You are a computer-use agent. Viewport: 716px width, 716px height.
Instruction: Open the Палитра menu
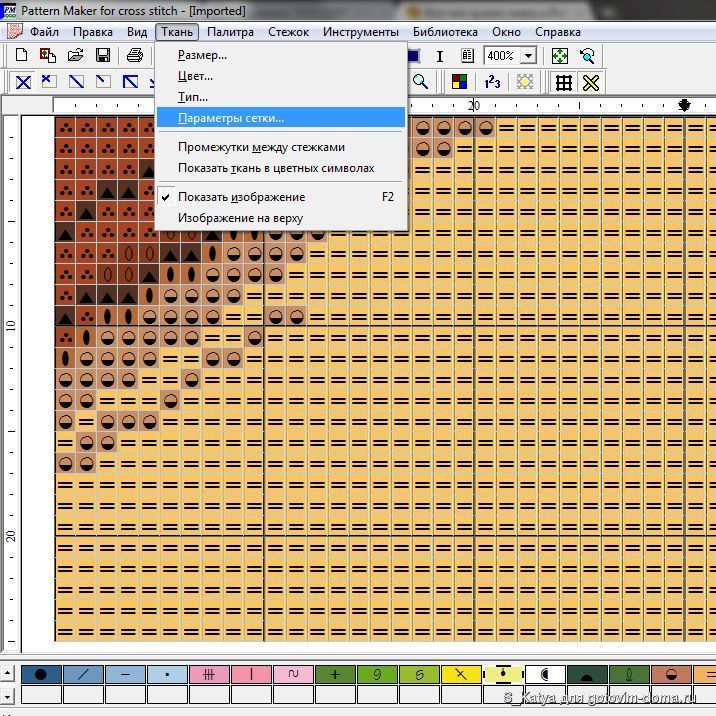coord(230,32)
